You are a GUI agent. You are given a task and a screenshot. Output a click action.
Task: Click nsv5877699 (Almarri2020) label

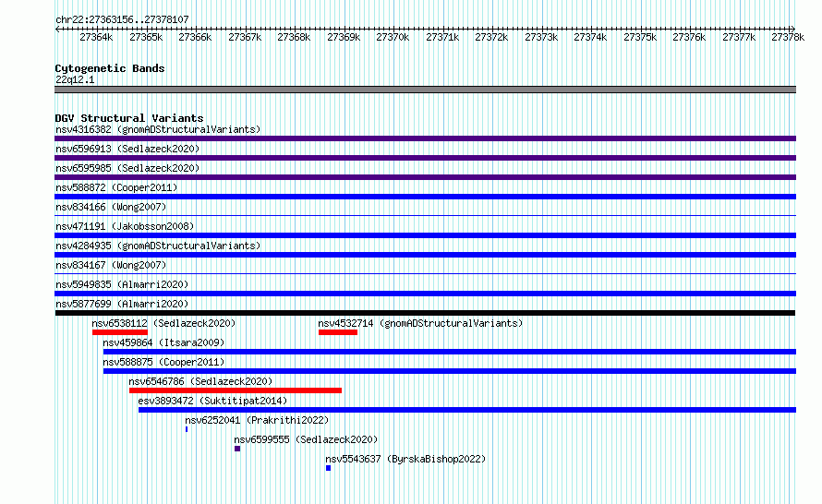(x=122, y=304)
